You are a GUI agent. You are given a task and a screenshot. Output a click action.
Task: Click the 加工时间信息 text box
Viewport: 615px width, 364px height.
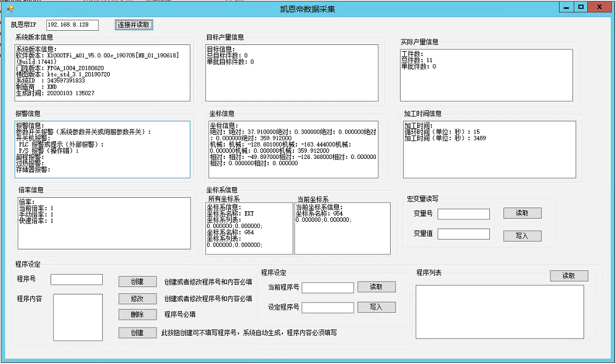[489, 149]
